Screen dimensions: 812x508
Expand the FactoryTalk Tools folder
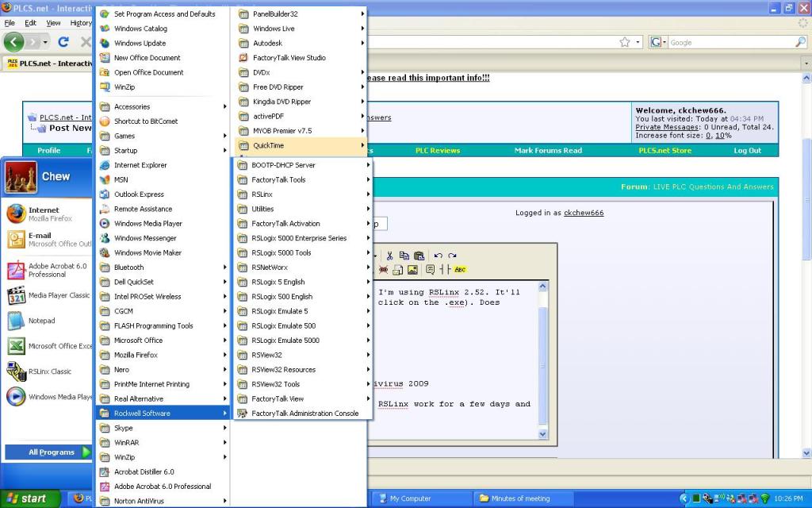[302, 180]
